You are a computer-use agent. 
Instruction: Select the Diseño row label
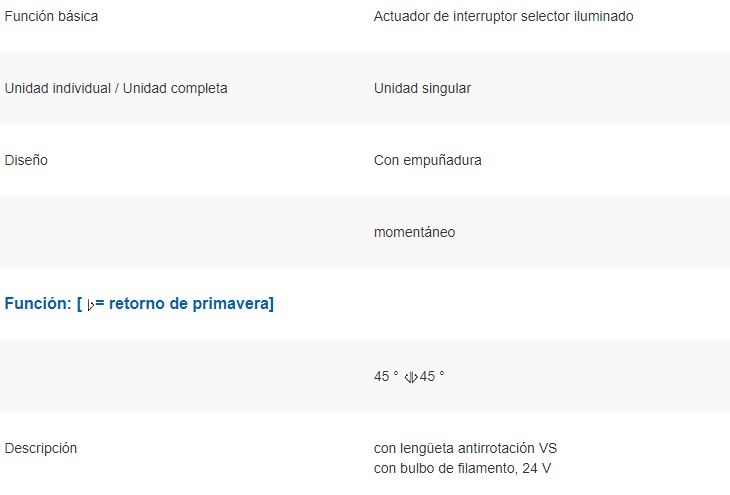tap(26, 160)
